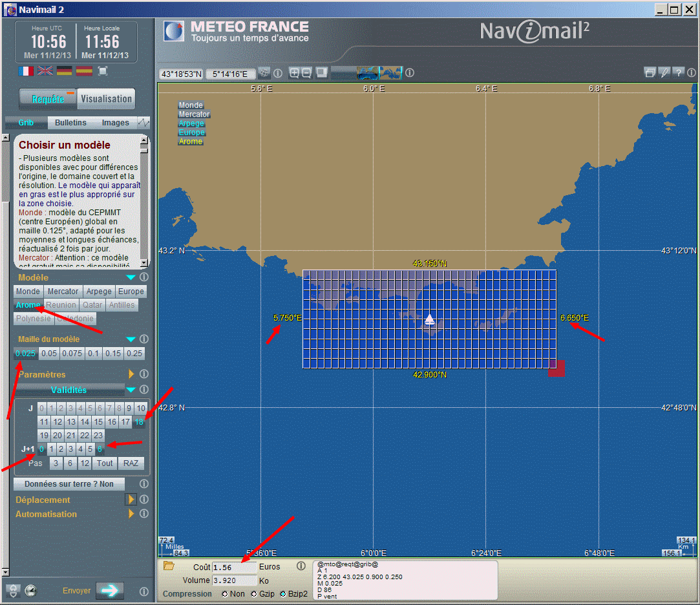Viewport: 700px width, 605px height.
Task: Select Gzip compression option
Action: click(x=254, y=594)
